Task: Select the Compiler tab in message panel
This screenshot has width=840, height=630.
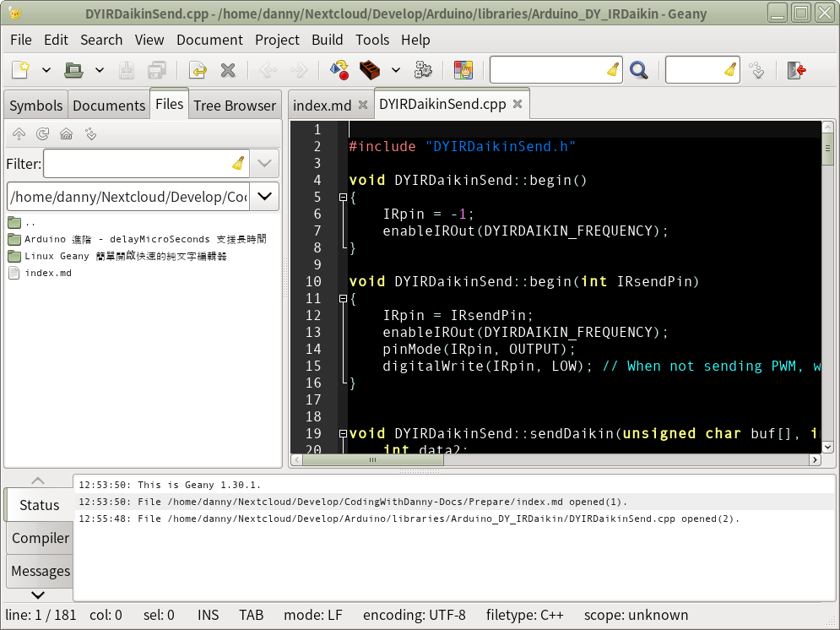Action: (x=40, y=538)
